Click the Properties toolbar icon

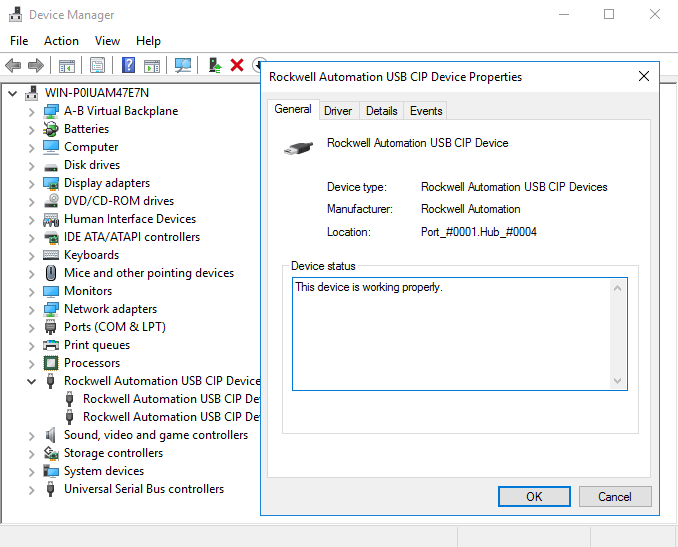(97, 65)
